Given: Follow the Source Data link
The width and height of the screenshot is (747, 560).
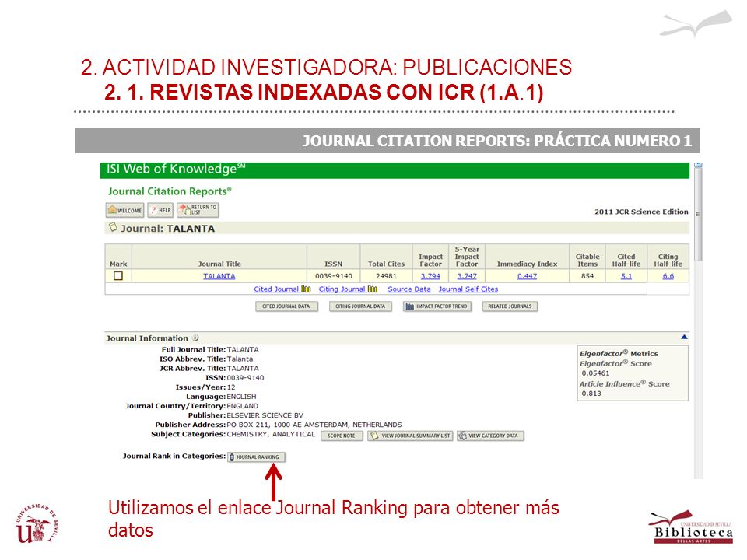Looking at the screenshot, I should pyautogui.click(x=409, y=289).
